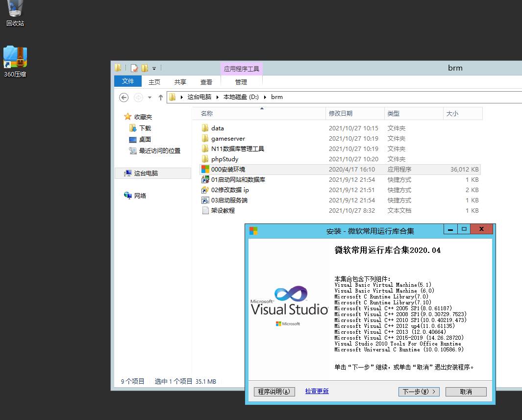Image resolution: width=522 pixels, height=420 pixels.
Task: Click the 2020/4/17 16:10 date cell
Action: click(352, 170)
